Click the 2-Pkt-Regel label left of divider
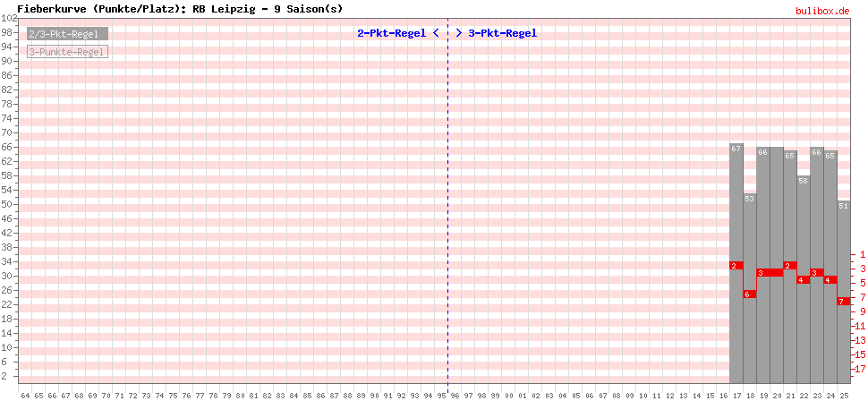This screenshot has height=401, width=868. click(391, 33)
